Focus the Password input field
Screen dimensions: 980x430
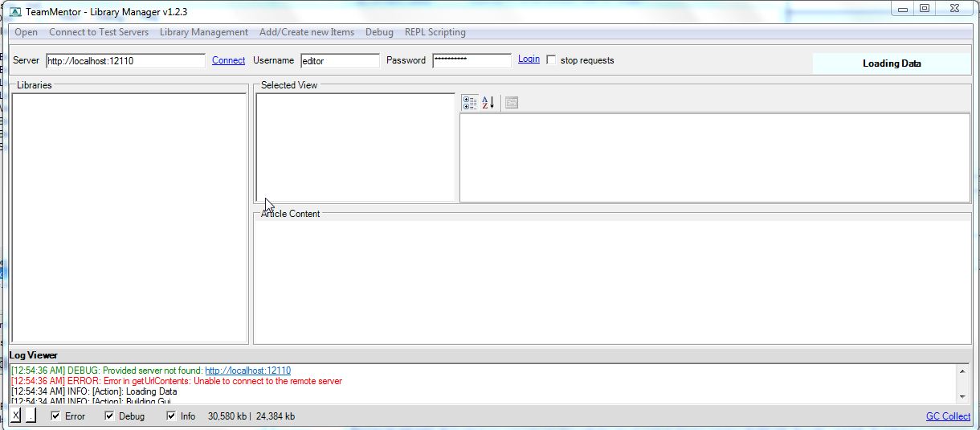(472, 60)
